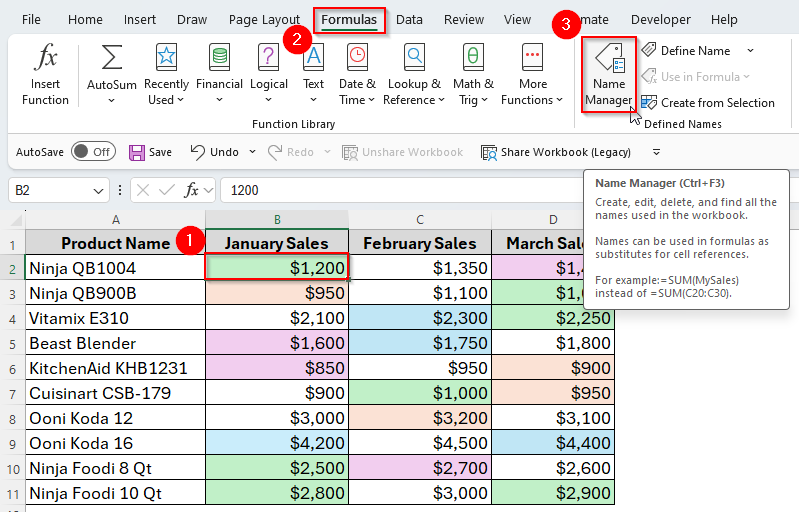Expand the Name Box dropdown
The width and height of the screenshot is (799, 512).
[x=99, y=190]
